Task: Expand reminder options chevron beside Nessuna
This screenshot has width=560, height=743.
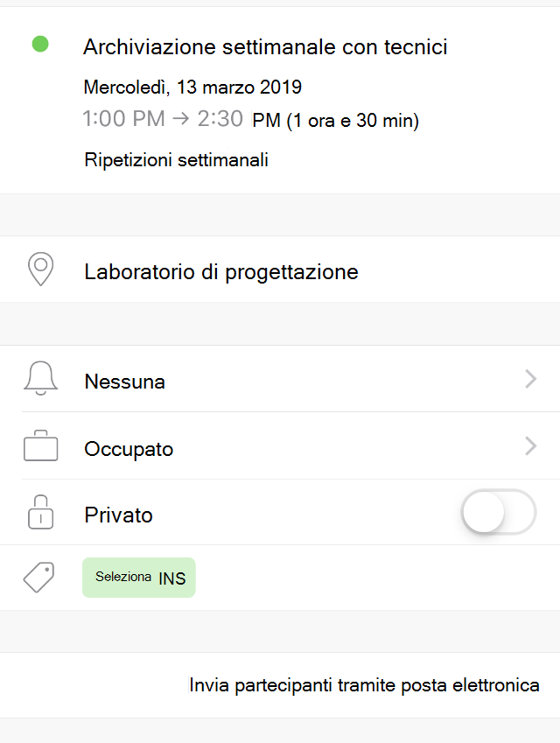Action: (530, 379)
